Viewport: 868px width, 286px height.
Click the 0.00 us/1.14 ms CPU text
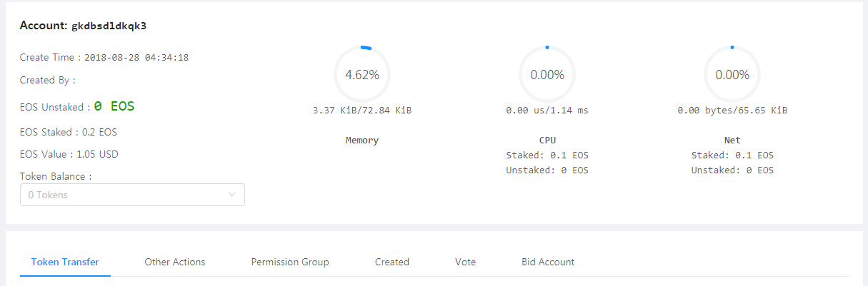pyautogui.click(x=547, y=111)
